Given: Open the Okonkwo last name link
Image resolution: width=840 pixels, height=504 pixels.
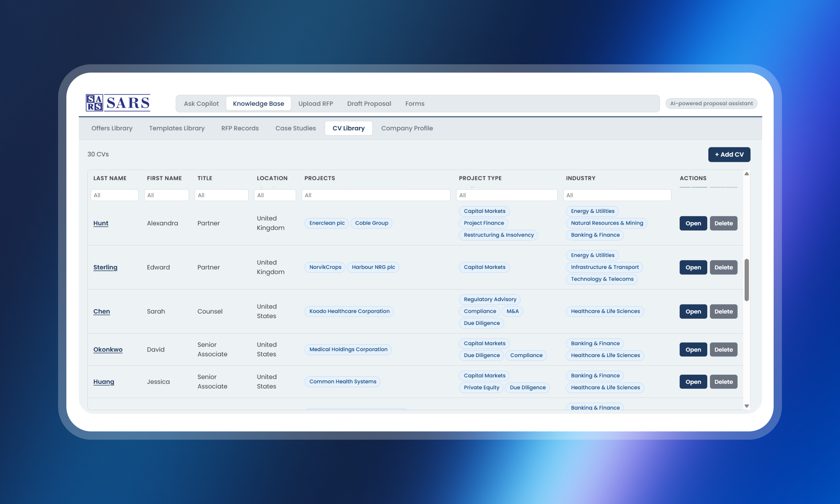Looking at the screenshot, I should coord(108,349).
